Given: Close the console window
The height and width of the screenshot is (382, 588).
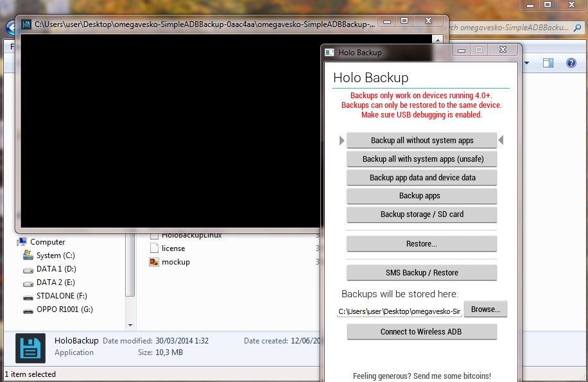Looking at the screenshot, I should pyautogui.click(x=428, y=21).
